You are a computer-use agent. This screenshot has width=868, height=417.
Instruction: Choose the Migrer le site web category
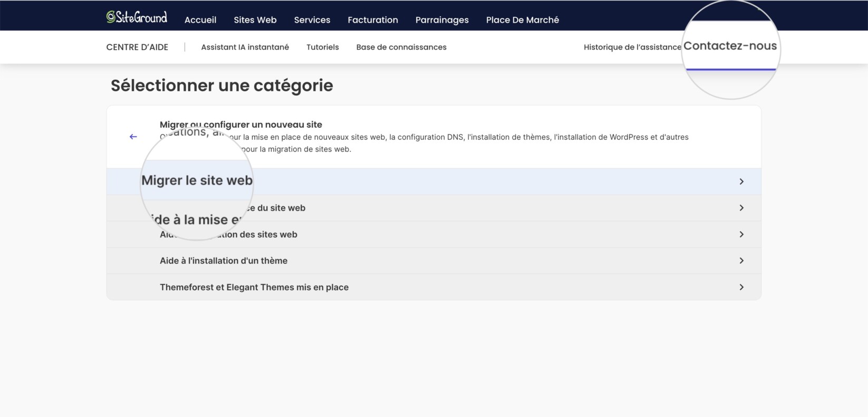click(x=434, y=181)
